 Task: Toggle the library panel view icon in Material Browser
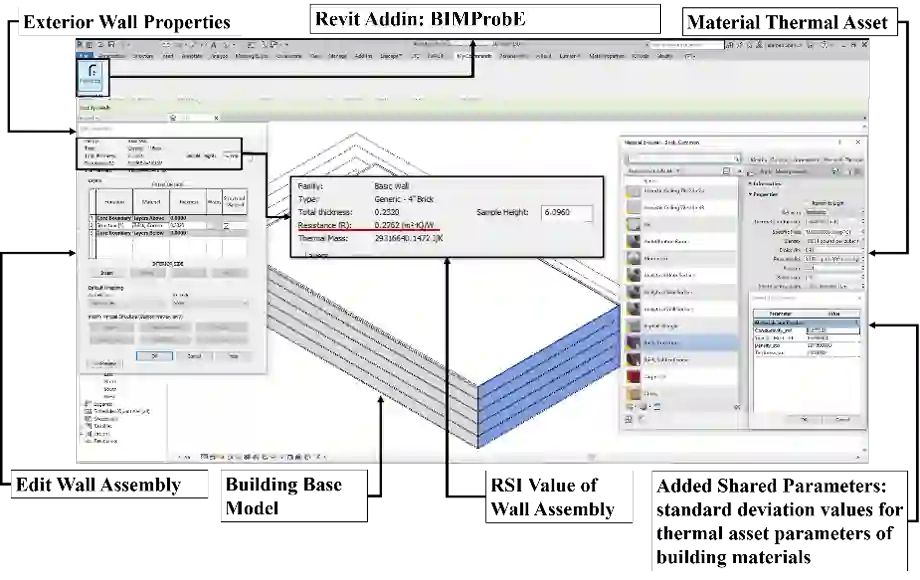pos(726,171)
